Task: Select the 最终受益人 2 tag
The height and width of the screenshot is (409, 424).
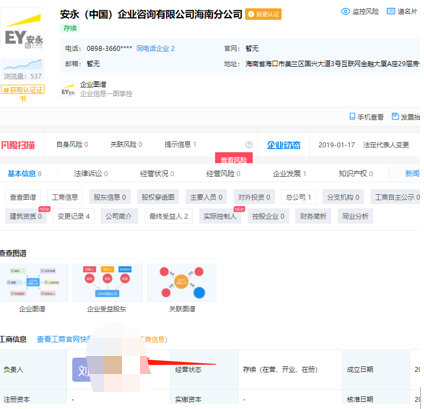Action: pos(169,216)
